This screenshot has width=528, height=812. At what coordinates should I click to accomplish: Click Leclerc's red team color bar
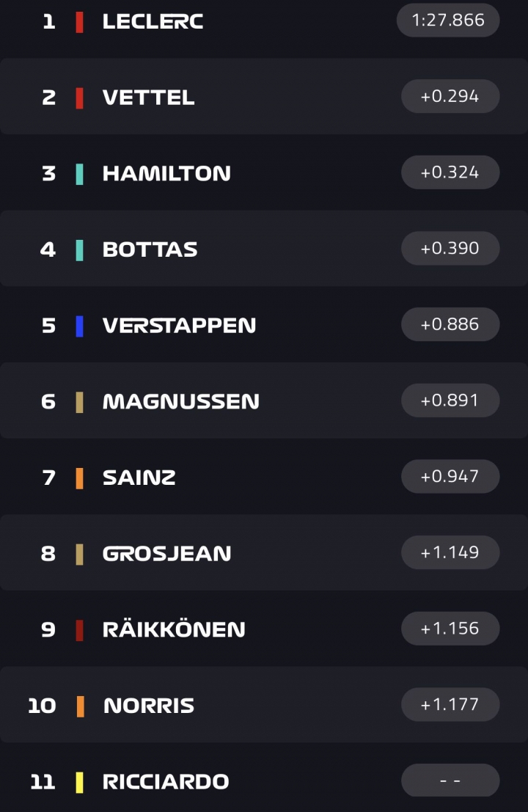pos(79,22)
